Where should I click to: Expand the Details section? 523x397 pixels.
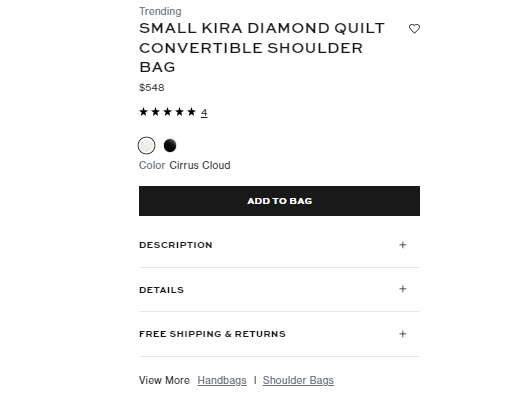pos(279,290)
